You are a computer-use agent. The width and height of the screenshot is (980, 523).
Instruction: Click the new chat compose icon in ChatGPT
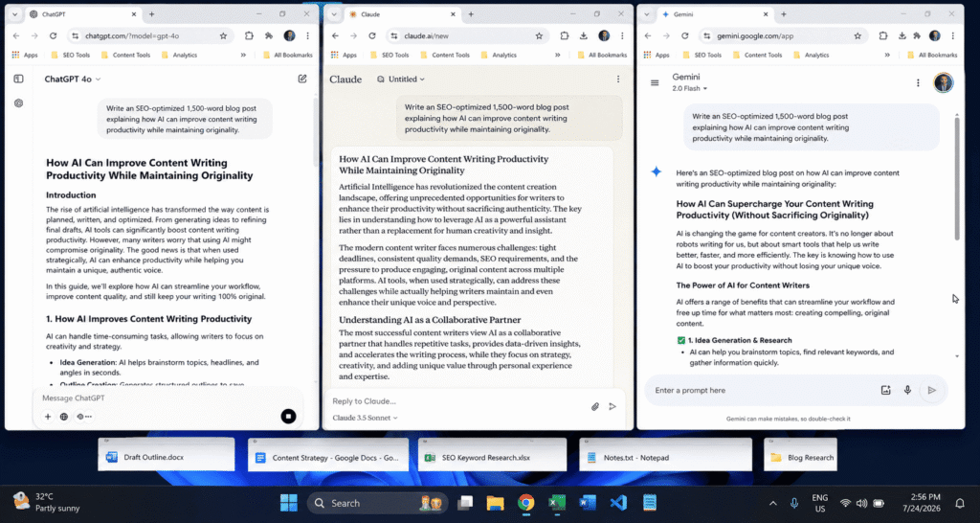click(x=302, y=79)
